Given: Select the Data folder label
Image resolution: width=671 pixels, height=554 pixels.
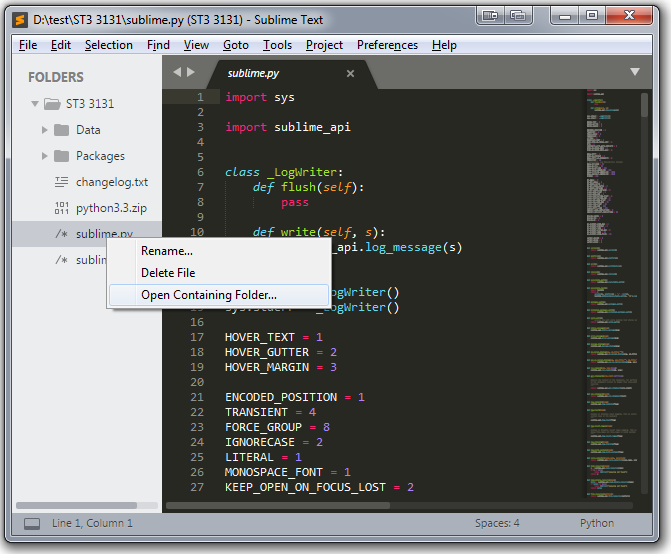Looking at the screenshot, I should point(88,130).
